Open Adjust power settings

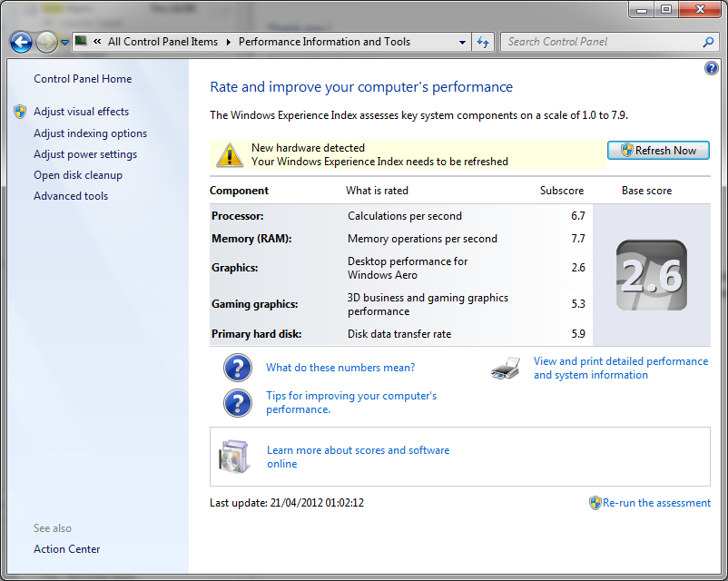point(85,154)
